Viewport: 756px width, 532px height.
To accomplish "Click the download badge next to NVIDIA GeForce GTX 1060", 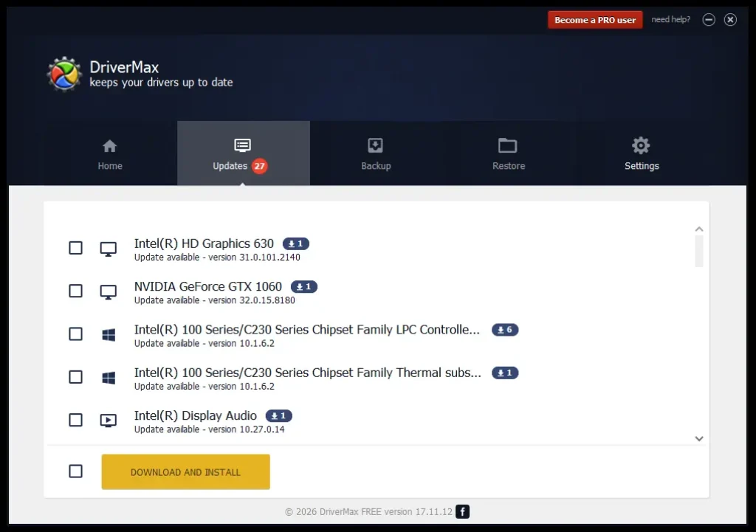I will coord(303,287).
